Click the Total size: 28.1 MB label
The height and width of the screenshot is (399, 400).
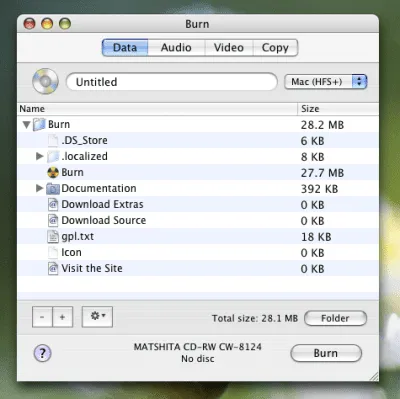pyautogui.click(x=255, y=318)
